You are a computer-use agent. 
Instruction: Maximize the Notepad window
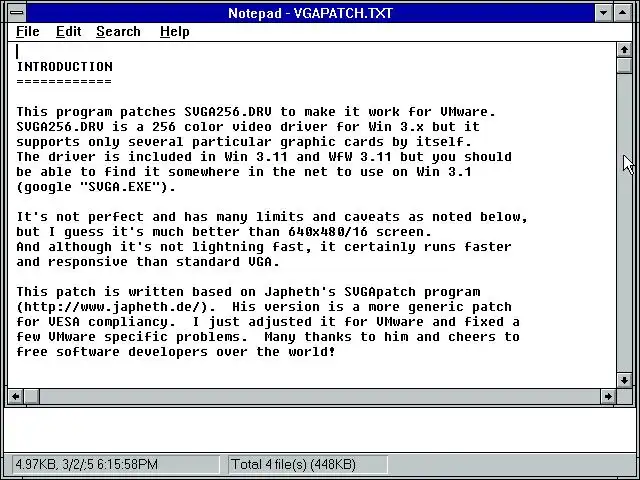622,13
